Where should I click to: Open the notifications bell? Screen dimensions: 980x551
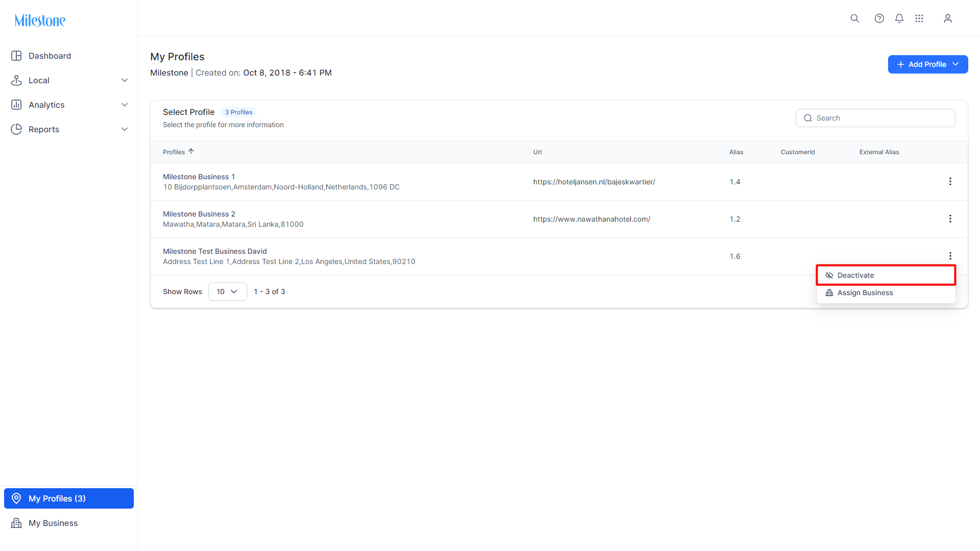[899, 18]
